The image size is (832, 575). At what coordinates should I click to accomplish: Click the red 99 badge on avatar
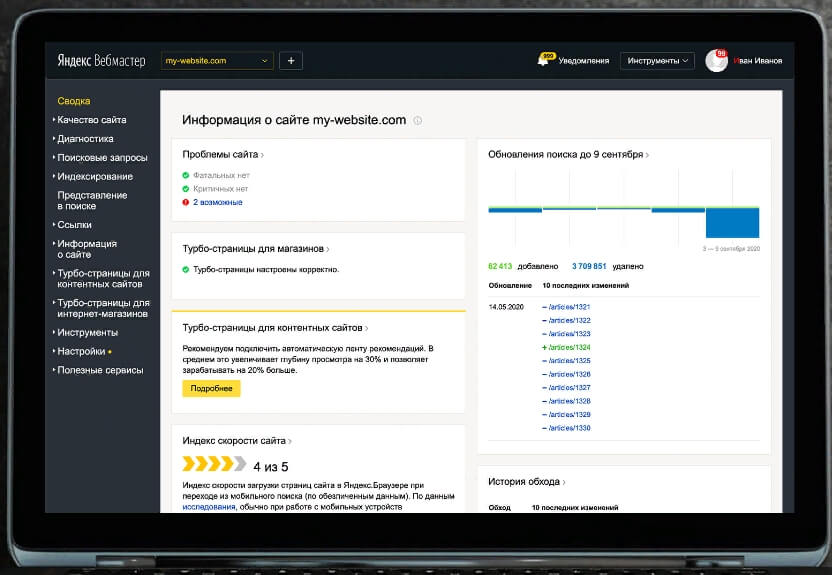pos(721,54)
